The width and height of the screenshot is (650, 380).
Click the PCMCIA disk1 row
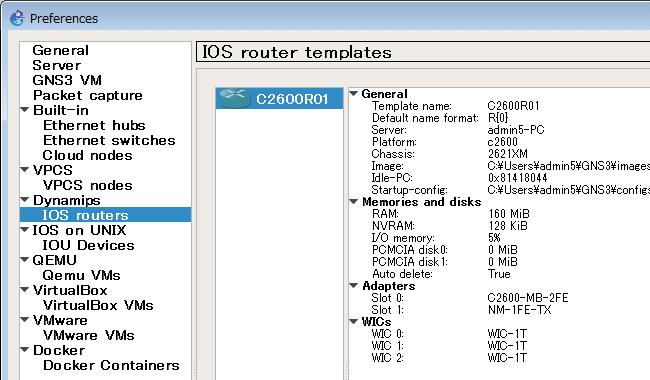[499, 262]
